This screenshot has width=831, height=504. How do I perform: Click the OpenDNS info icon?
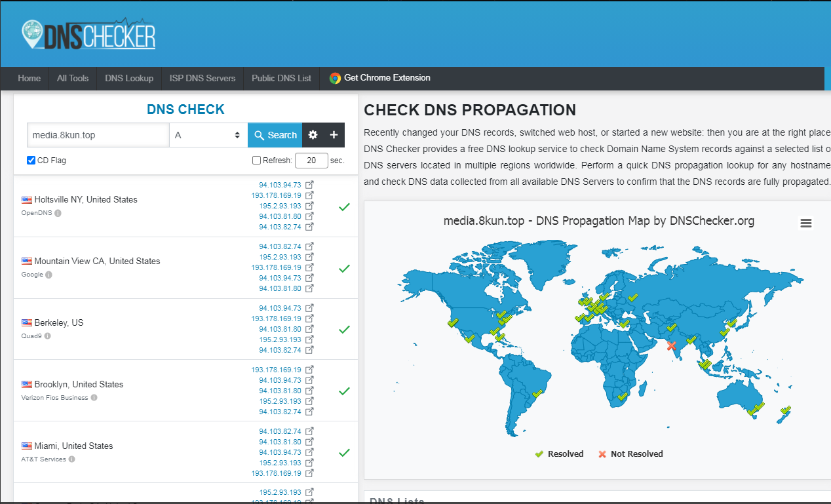(x=58, y=213)
